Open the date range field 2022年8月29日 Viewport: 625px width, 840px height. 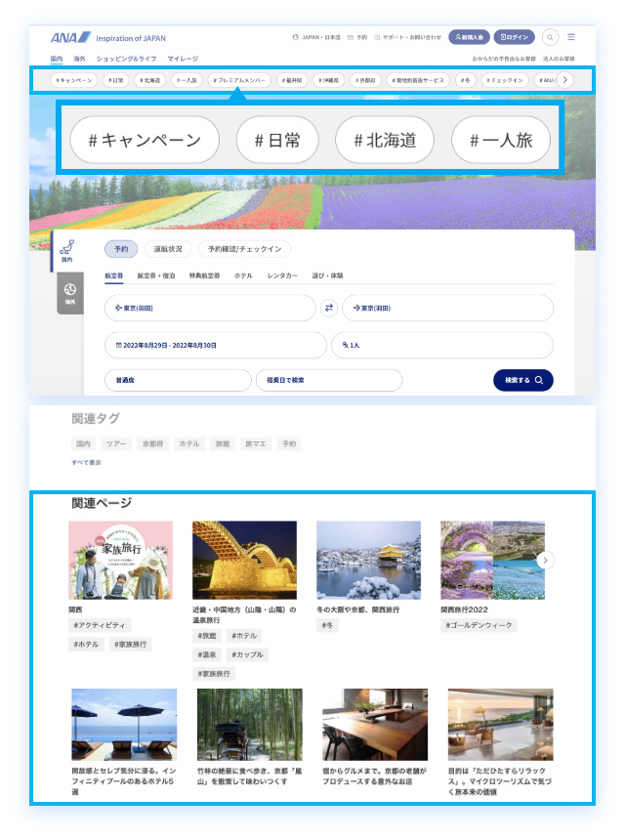pyautogui.click(x=215, y=345)
